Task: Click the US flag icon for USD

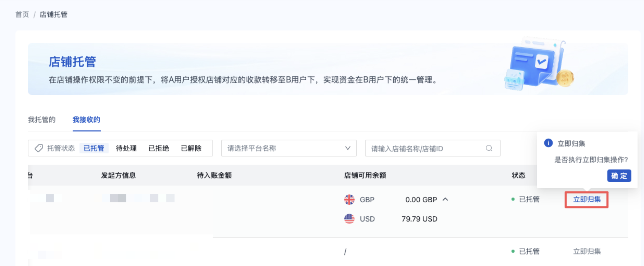Action: [x=349, y=219]
